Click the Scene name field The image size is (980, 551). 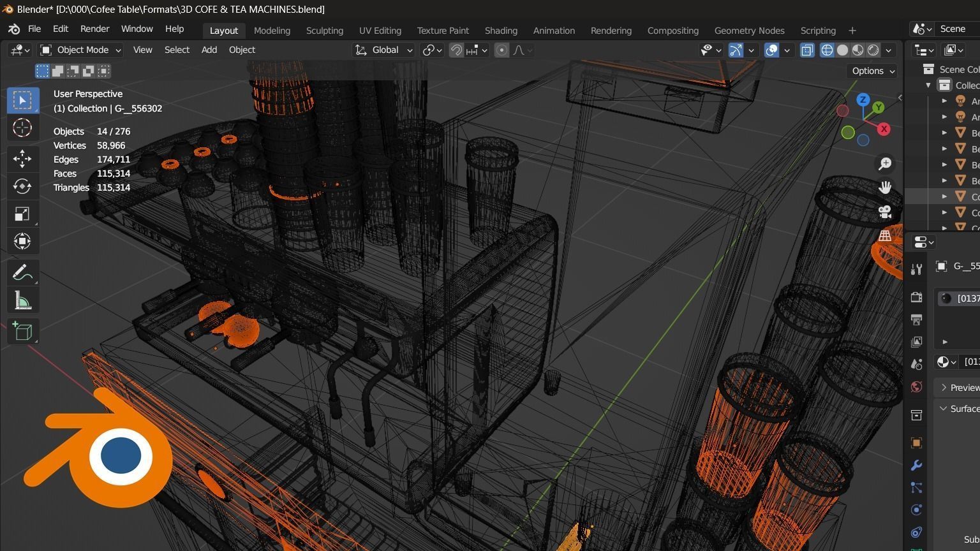957,29
